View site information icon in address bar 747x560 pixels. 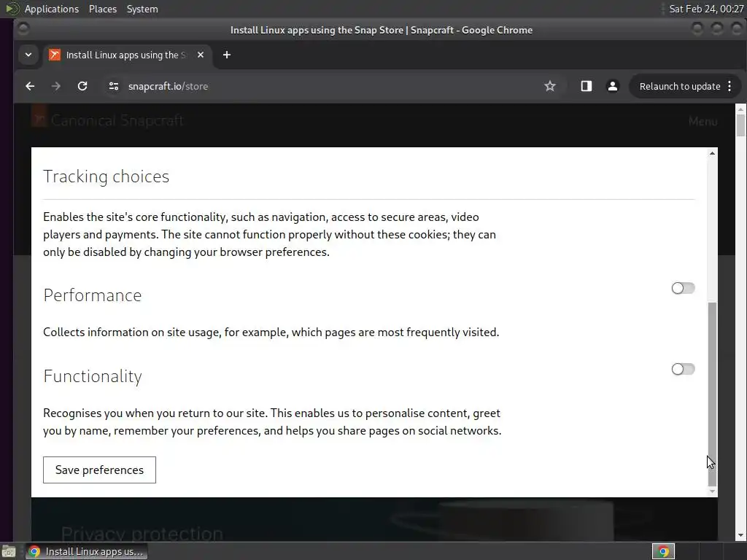(x=113, y=86)
